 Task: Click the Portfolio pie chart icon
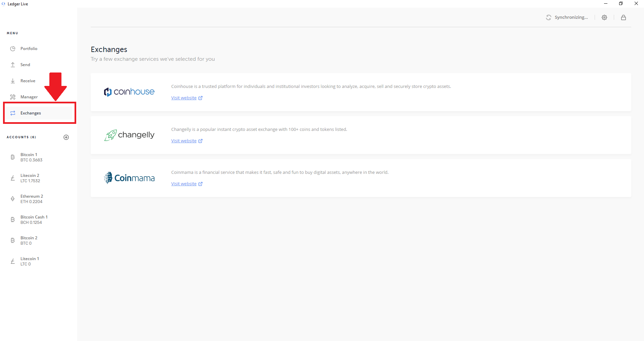click(13, 49)
